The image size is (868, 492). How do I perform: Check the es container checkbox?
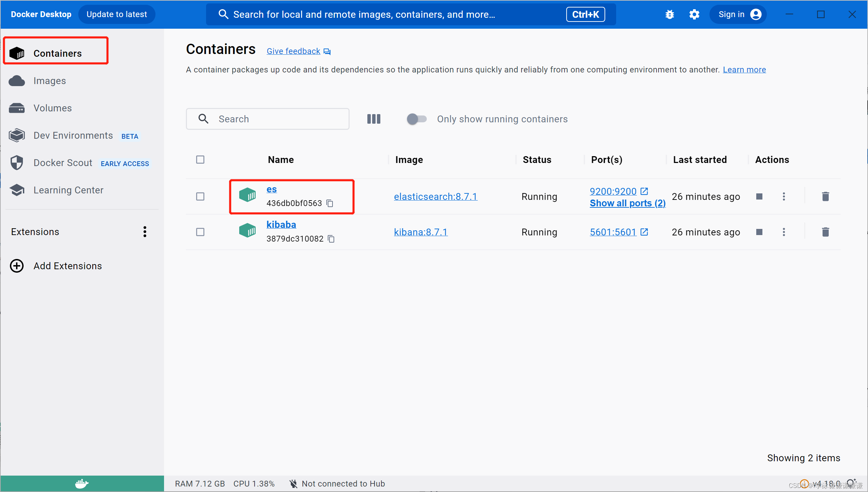click(x=200, y=196)
